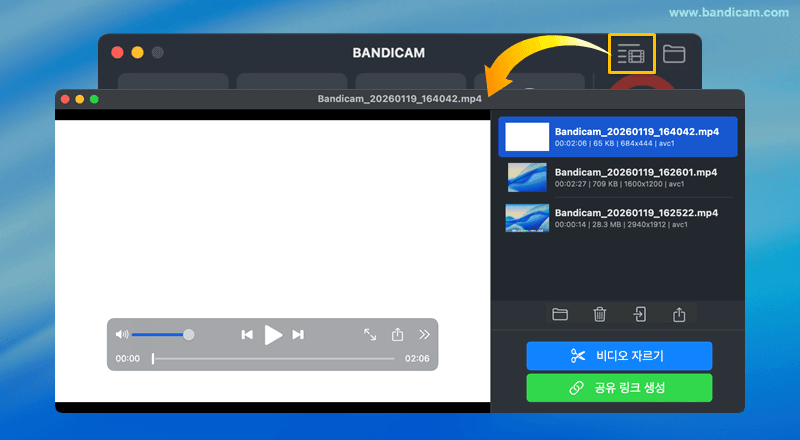
Task: Click the 공유 링크 생성 button
Action: (x=619, y=387)
